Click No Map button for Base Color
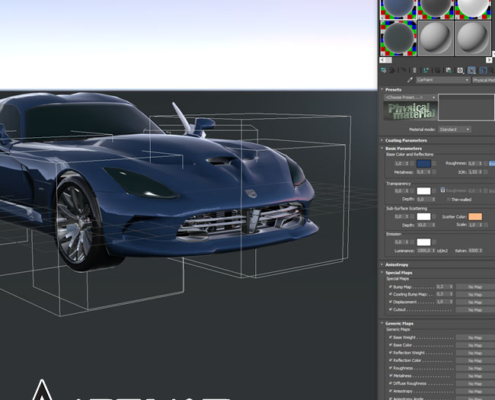The width and height of the screenshot is (495, 400). [x=475, y=345]
